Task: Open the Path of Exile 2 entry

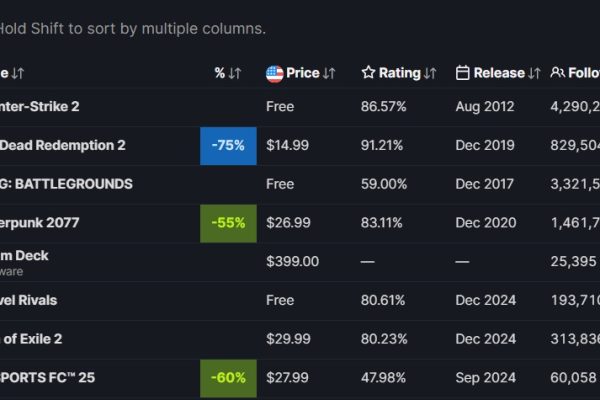Action: click(31, 339)
